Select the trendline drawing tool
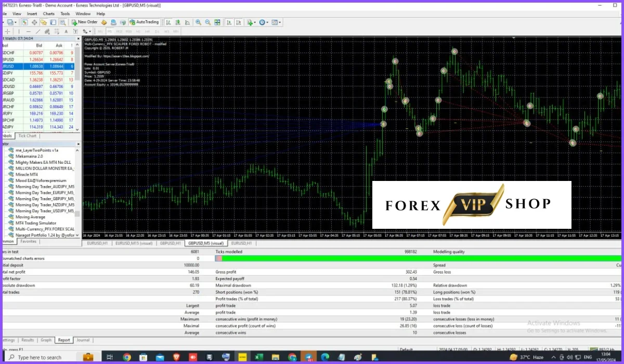Screen dimensions: 624x364 (38, 31)
